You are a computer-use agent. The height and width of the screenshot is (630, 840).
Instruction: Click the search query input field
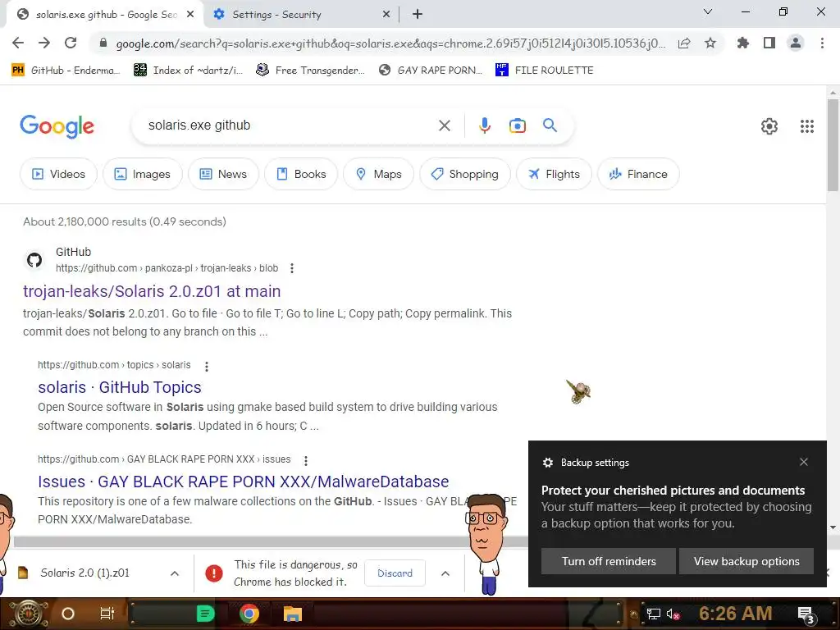(290, 126)
